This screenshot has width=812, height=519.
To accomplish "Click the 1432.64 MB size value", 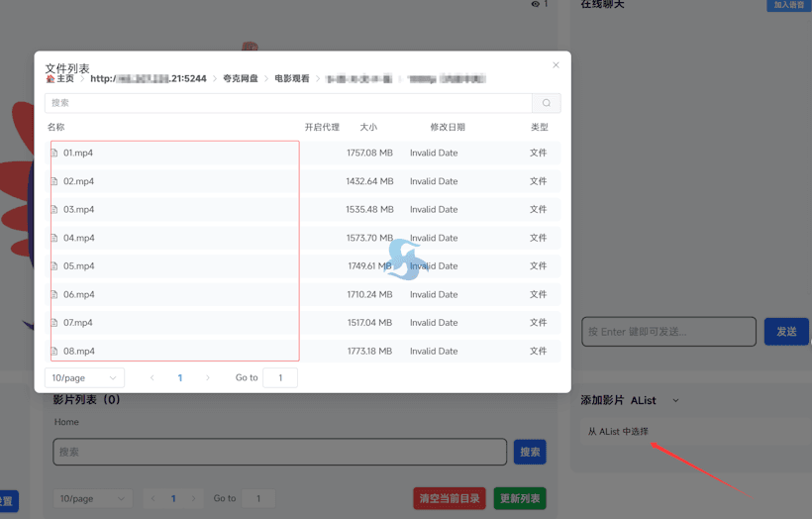I will tap(369, 181).
